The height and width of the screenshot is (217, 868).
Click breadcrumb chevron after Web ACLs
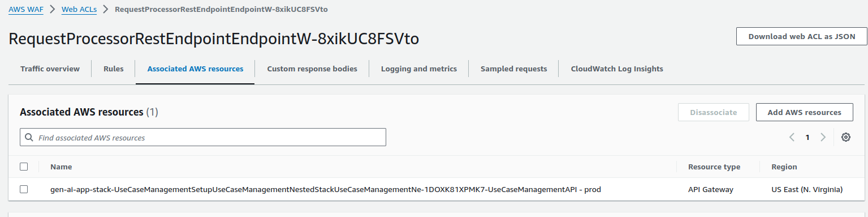(x=105, y=9)
